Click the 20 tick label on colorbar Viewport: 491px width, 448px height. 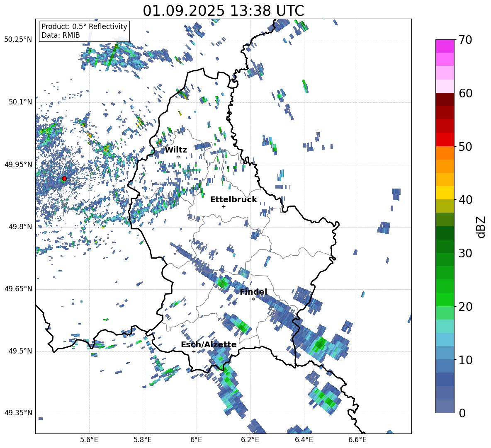coord(465,307)
